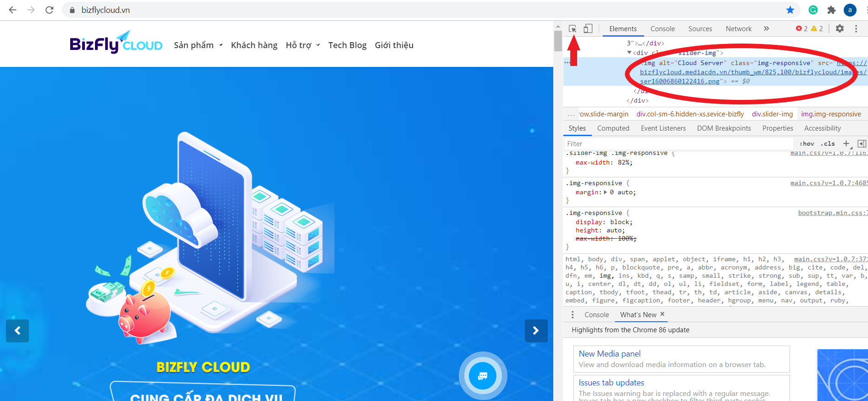Go to previous slide arrow

(x=17, y=330)
